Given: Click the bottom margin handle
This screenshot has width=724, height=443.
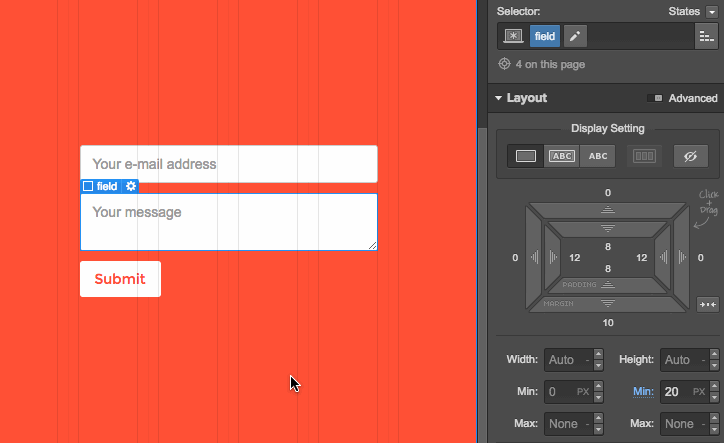Looking at the screenshot, I should pyautogui.click(x=608, y=303).
